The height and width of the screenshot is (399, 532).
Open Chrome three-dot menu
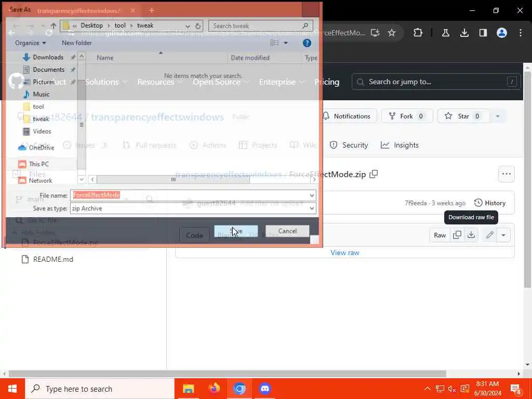(x=520, y=33)
